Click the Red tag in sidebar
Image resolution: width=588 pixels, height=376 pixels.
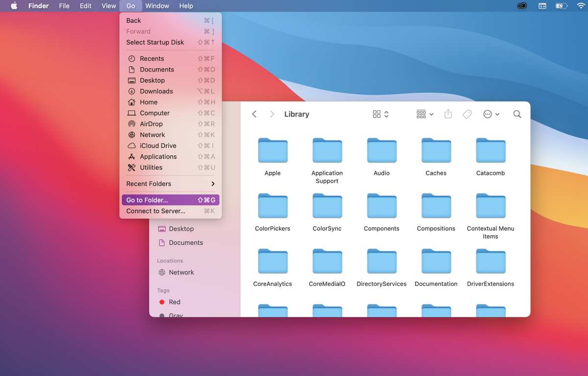point(174,302)
